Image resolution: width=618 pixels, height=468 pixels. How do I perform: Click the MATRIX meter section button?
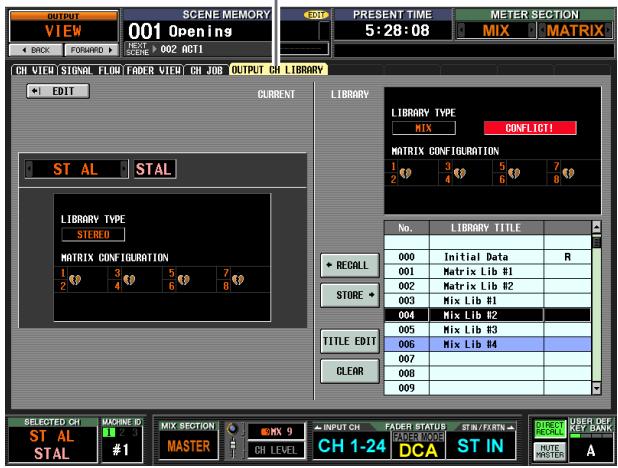575,30
